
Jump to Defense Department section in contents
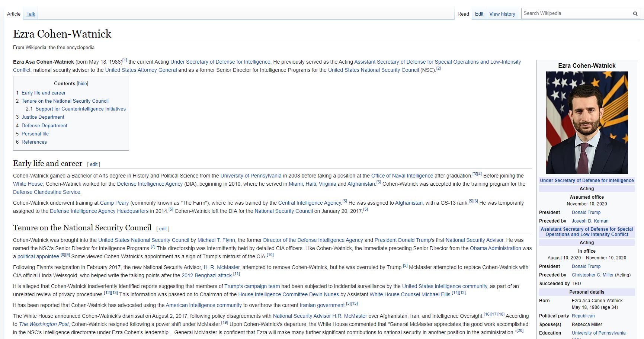pos(44,126)
